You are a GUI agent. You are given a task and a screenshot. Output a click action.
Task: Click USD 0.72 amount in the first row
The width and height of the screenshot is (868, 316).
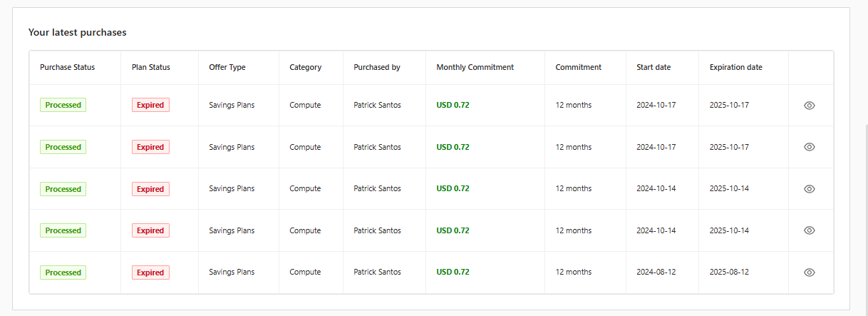[x=453, y=105]
